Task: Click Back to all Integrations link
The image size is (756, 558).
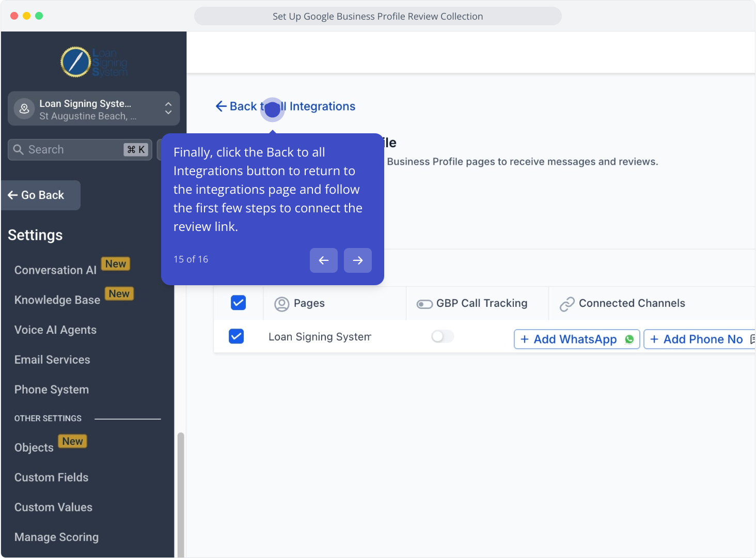Action: pyautogui.click(x=286, y=106)
